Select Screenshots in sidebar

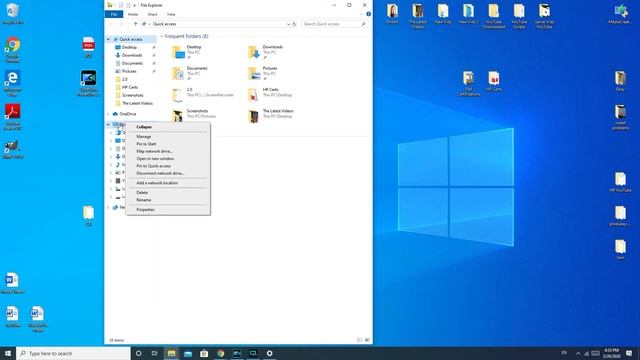(x=133, y=95)
